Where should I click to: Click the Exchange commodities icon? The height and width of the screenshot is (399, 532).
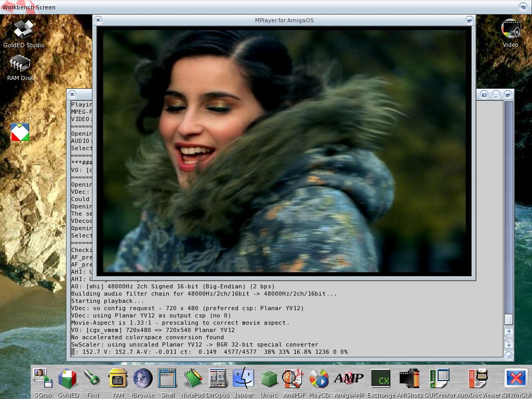pos(381,379)
